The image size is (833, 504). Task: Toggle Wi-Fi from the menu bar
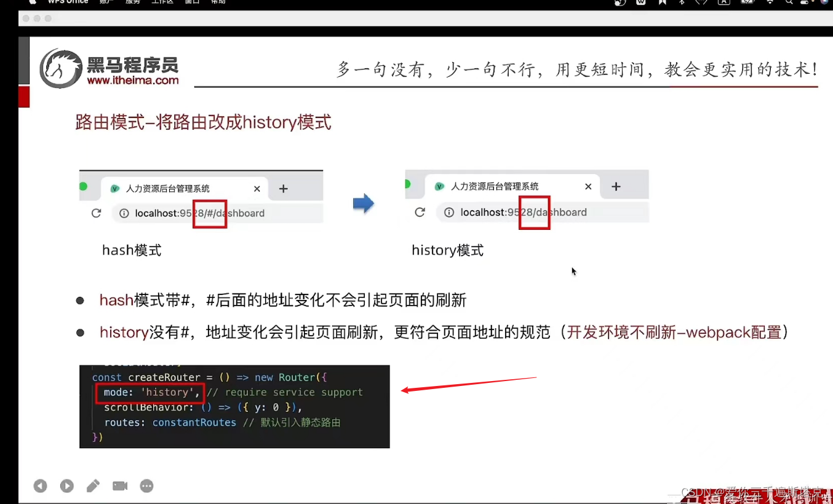(x=770, y=2)
